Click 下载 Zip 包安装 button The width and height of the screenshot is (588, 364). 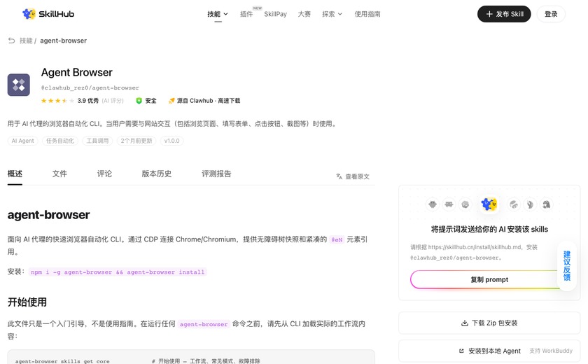point(489,323)
